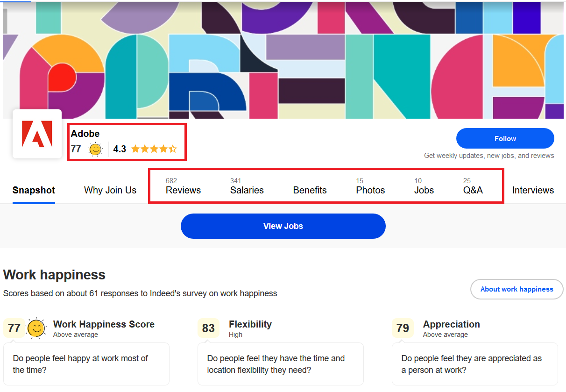This screenshot has height=392, width=566.
Task: Open the Photos tab
Action: (x=370, y=186)
